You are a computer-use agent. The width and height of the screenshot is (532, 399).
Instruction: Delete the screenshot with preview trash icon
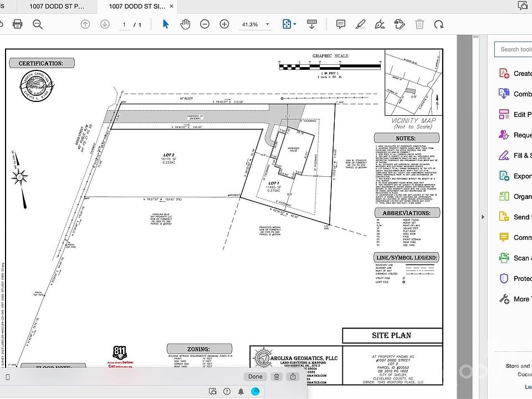[277, 376]
